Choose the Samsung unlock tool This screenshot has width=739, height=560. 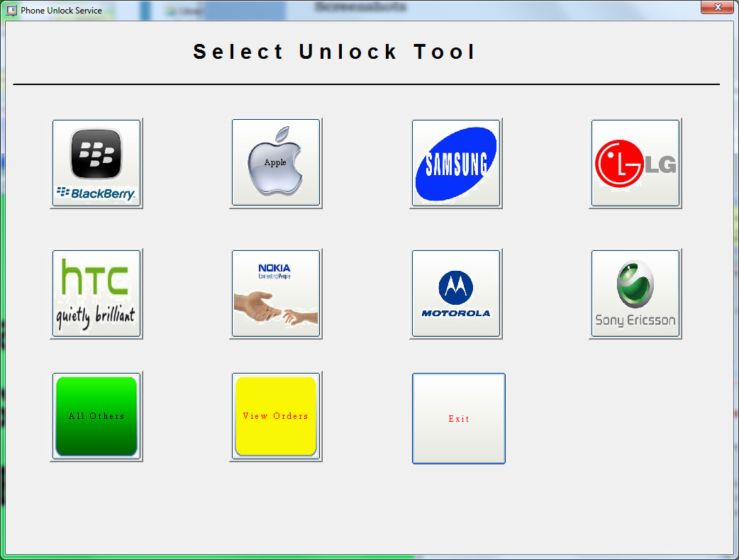(456, 164)
